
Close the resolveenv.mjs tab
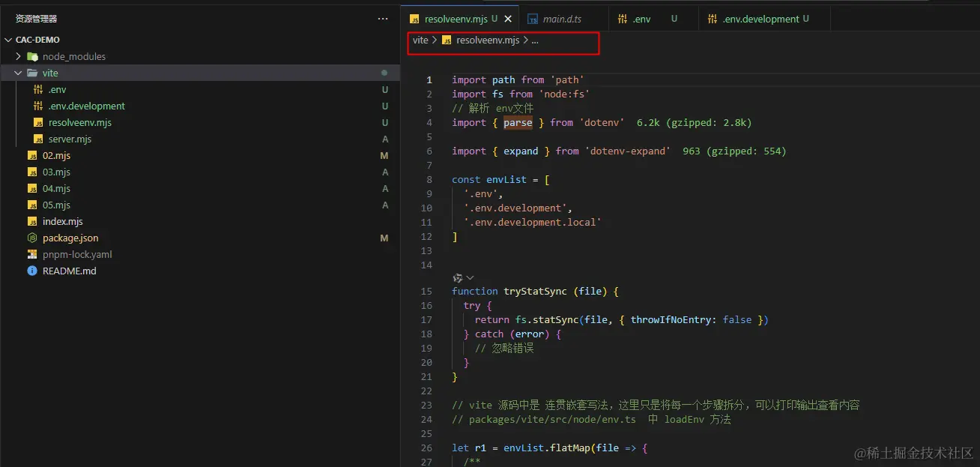pos(509,19)
